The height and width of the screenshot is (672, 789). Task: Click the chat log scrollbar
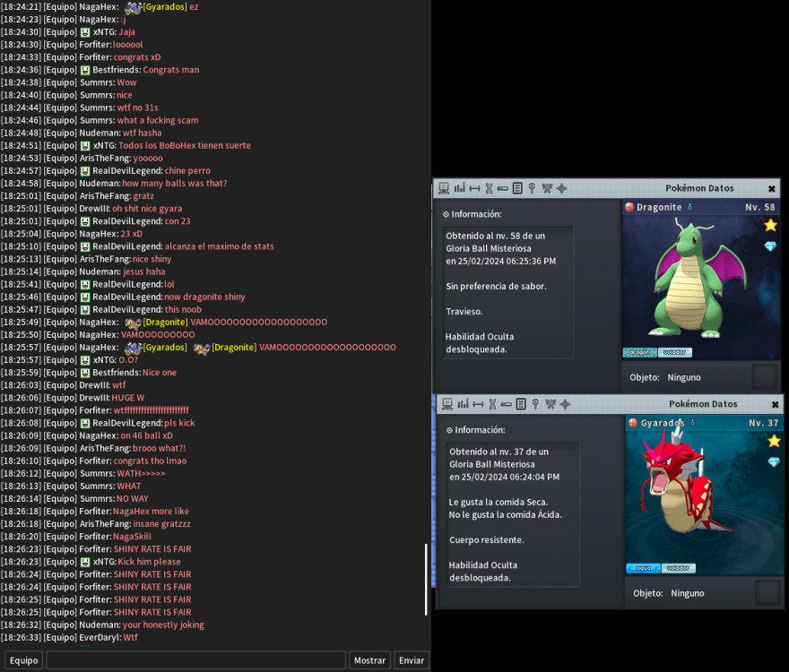coord(426,579)
